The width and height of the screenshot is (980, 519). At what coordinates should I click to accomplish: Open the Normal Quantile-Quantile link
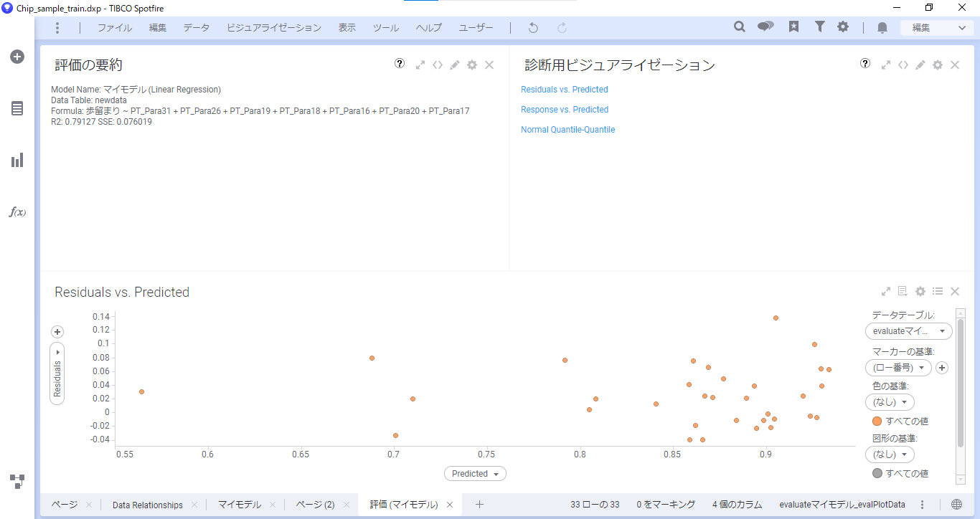click(x=568, y=130)
